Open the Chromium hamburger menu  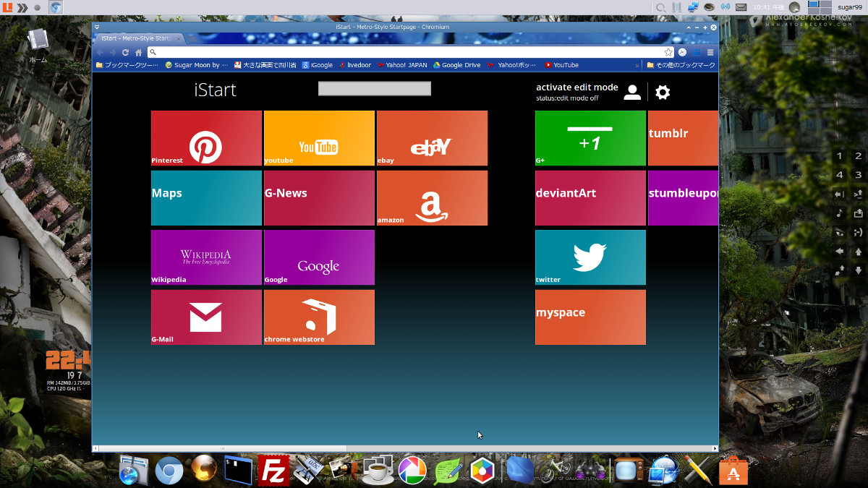(710, 52)
